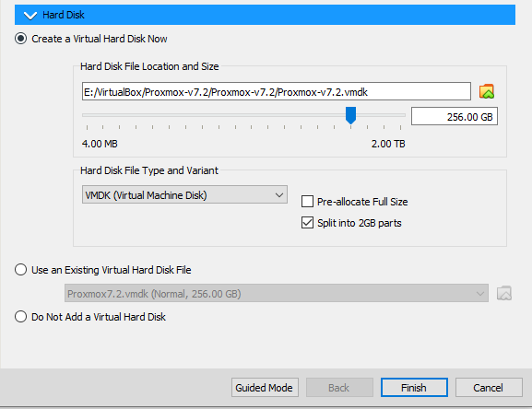
Task: Select Create a Virtual Hard Disk Now
Action: [x=20, y=39]
